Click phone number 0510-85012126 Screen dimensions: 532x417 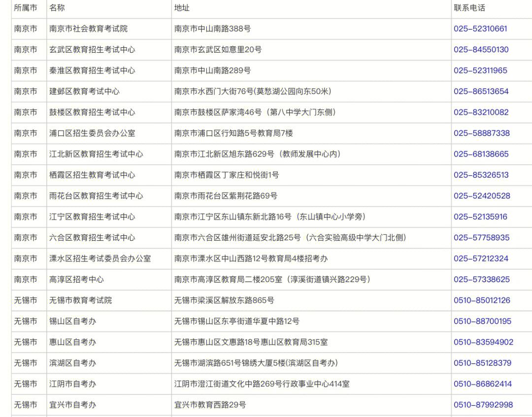coord(482,300)
